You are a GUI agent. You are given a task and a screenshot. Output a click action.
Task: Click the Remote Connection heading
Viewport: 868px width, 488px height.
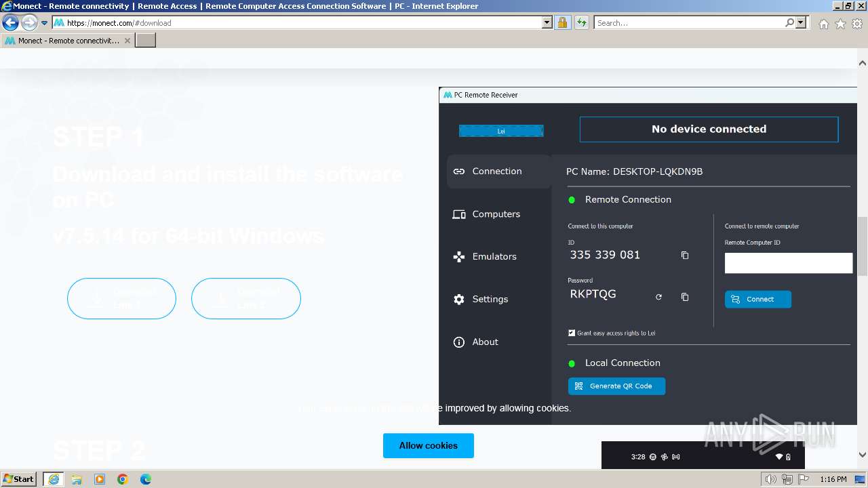coord(628,200)
